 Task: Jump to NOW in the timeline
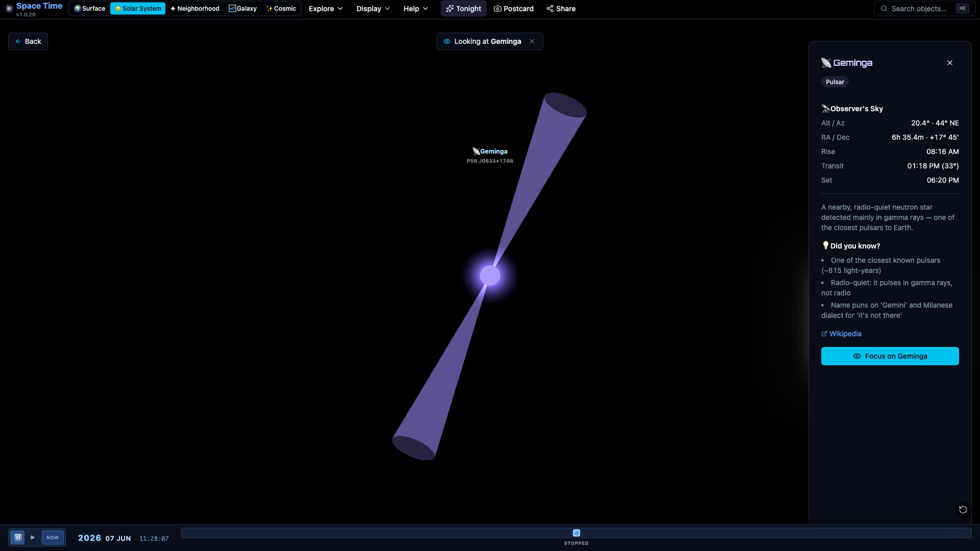point(53,538)
